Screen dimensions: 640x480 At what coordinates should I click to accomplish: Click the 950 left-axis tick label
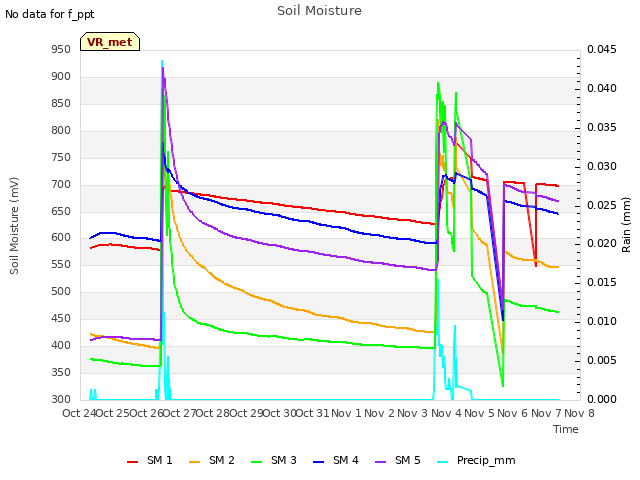coord(61,50)
